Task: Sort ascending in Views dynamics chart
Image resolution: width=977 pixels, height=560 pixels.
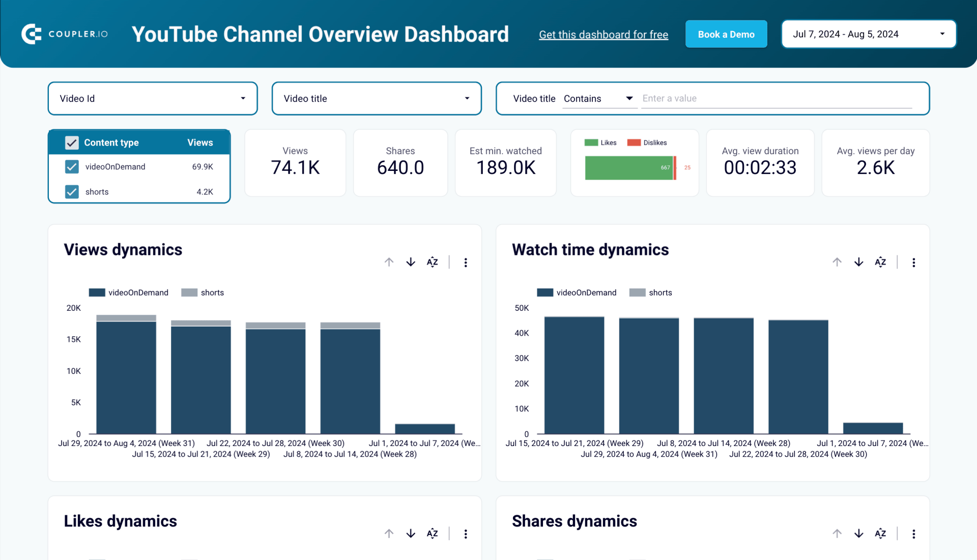Action: point(389,262)
